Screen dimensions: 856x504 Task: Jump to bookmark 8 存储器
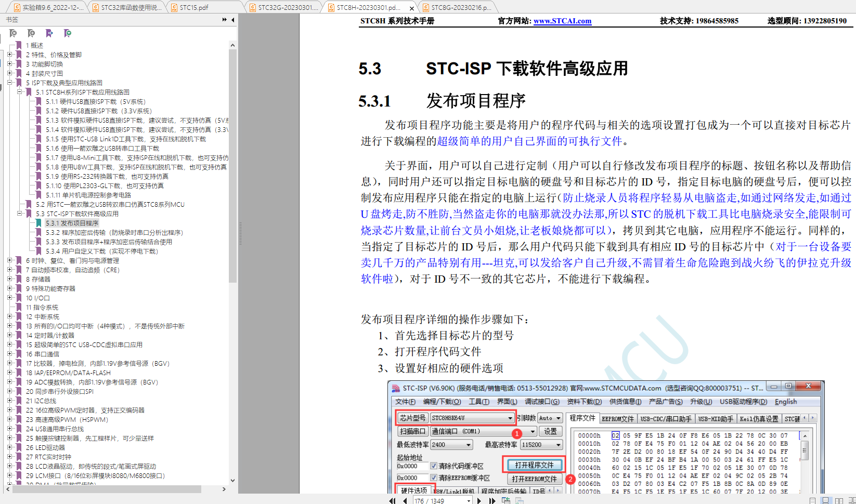coord(38,279)
